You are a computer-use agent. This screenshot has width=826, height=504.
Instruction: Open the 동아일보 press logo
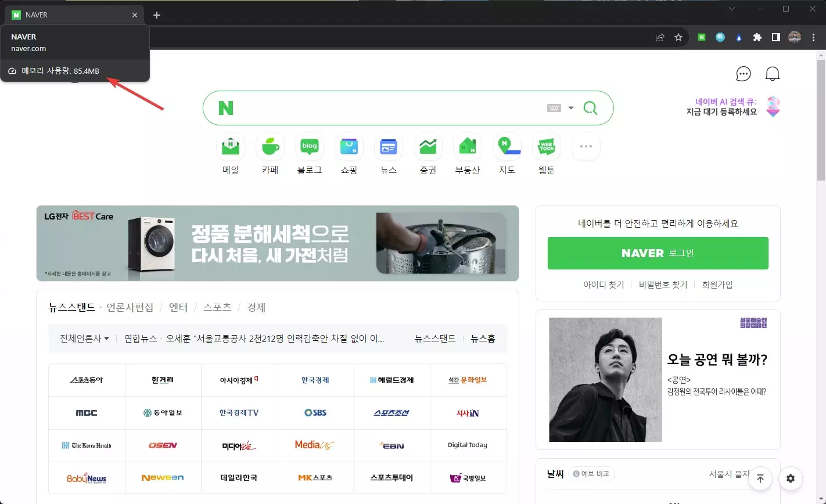pos(163,413)
